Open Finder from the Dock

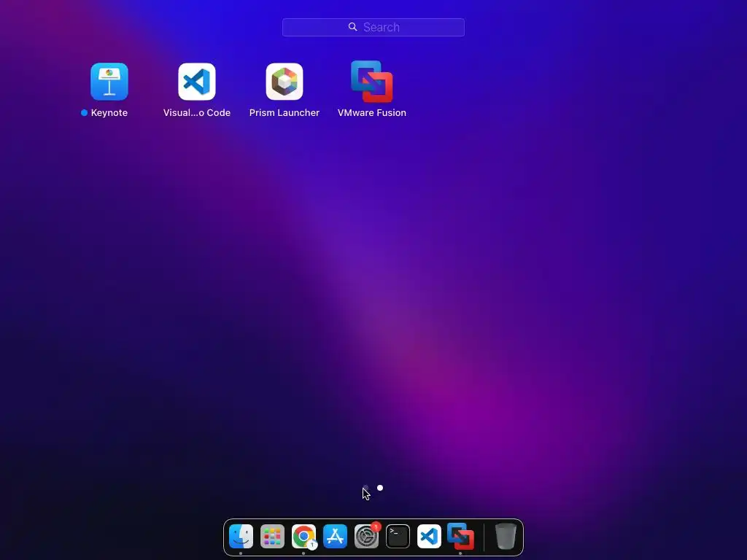click(x=241, y=536)
